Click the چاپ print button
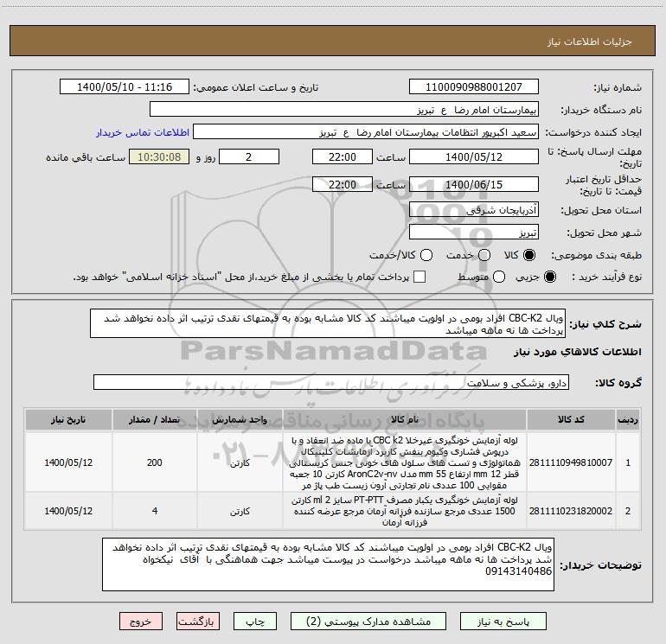Viewport: 666px width, 644px height. click(x=255, y=622)
